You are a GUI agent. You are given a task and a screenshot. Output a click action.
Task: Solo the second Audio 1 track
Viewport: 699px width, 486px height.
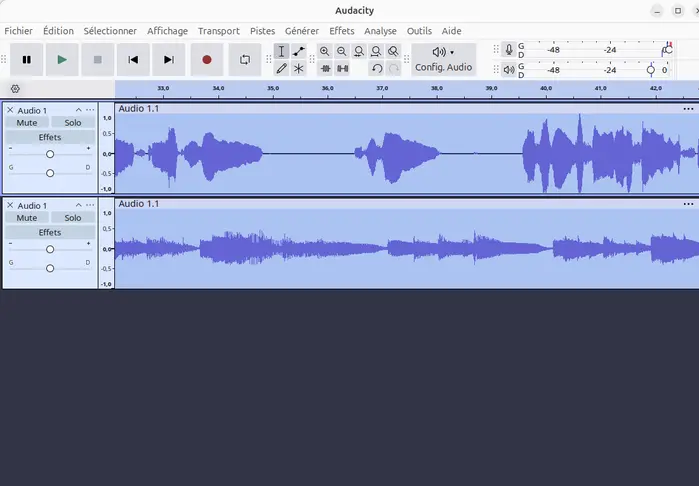tap(73, 218)
